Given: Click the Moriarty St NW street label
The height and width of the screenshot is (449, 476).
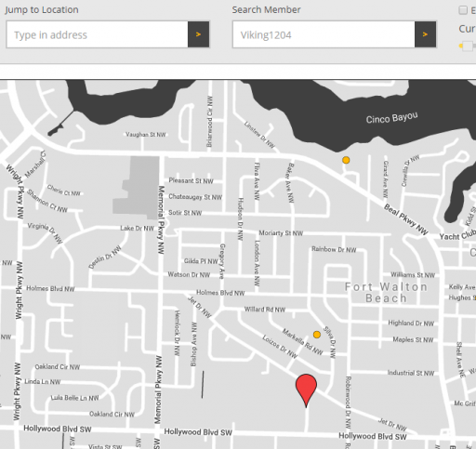Looking at the screenshot, I should pyautogui.click(x=281, y=233).
